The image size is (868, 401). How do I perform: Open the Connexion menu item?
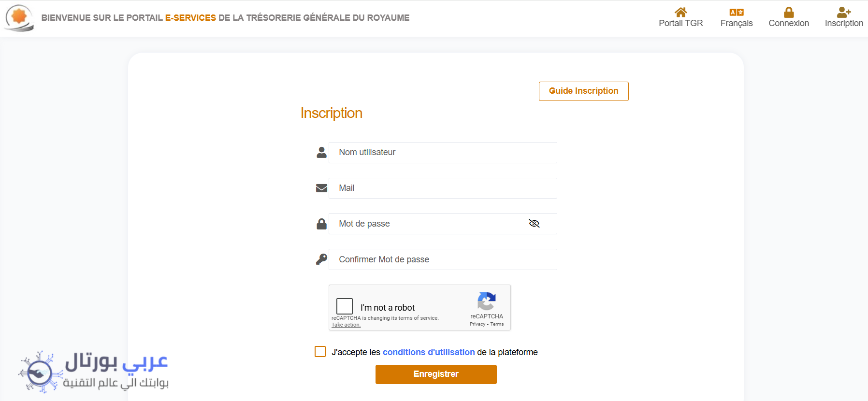coord(789,23)
